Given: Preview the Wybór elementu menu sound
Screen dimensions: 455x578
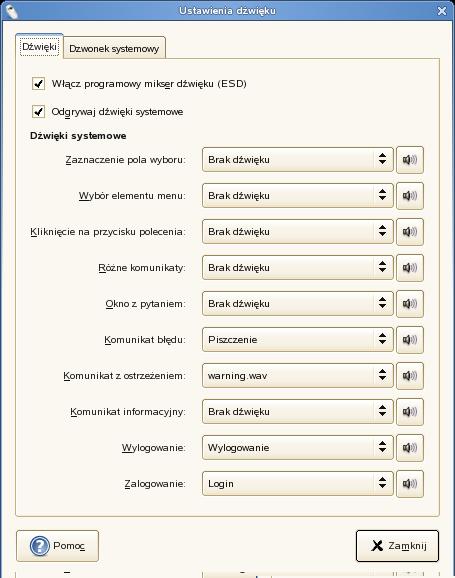Looking at the screenshot, I should tap(410, 196).
